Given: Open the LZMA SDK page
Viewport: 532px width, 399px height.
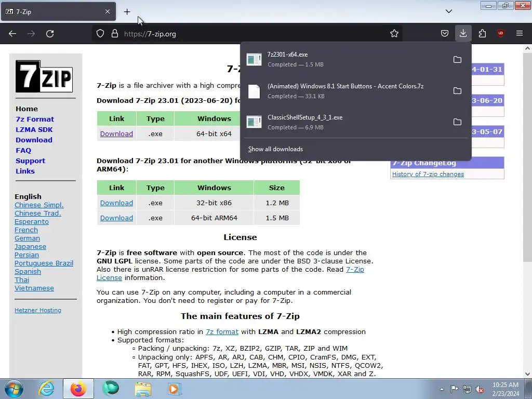Looking at the screenshot, I should (x=34, y=129).
